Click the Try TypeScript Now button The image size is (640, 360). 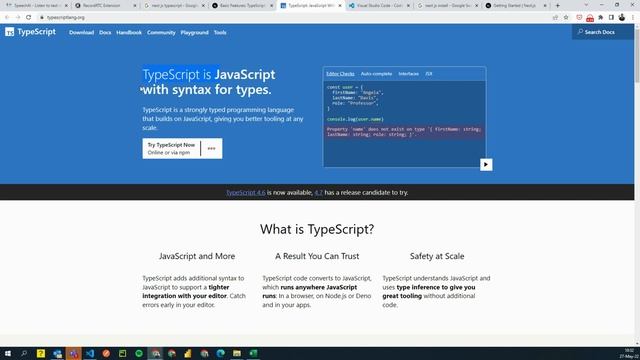point(171,149)
